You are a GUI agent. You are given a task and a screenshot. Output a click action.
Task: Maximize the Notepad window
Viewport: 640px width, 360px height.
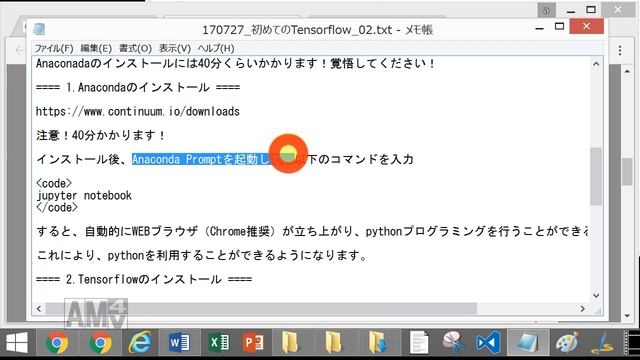click(x=559, y=27)
